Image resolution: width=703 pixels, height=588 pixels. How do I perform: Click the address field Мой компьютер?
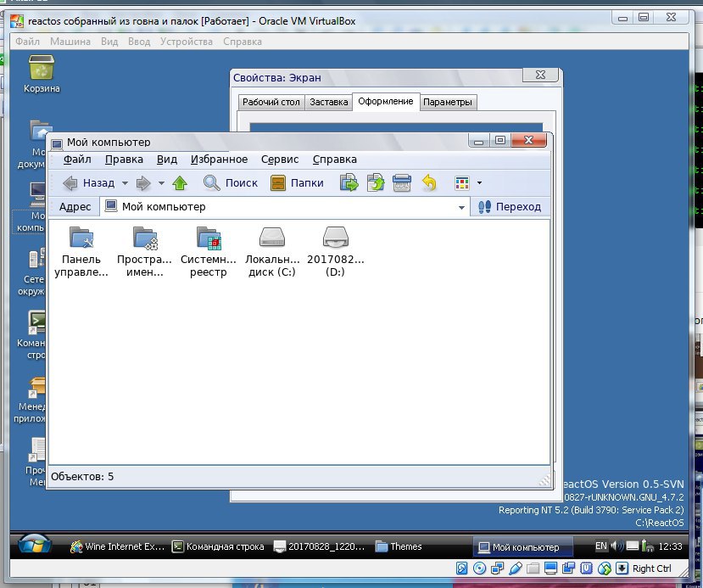click(x=285, y=207)
